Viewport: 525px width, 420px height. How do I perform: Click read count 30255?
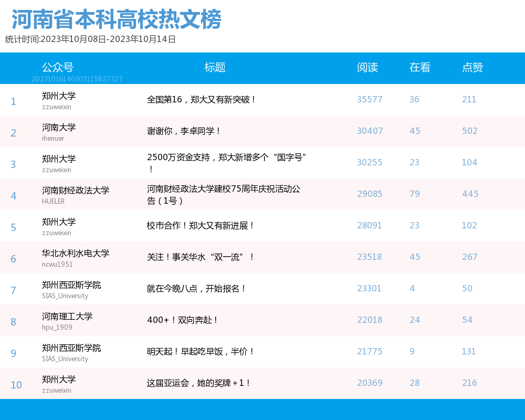(x=370, y=162)
